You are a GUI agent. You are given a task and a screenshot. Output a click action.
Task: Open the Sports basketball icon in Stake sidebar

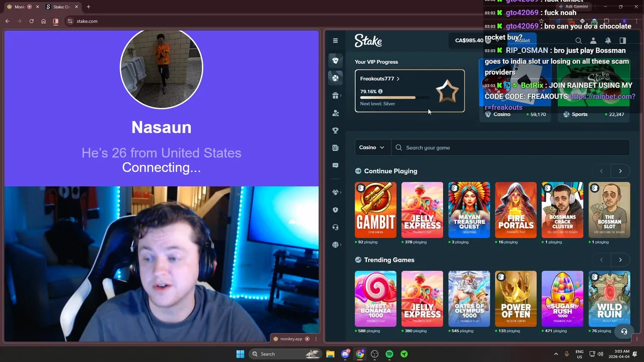coord(336,77)
